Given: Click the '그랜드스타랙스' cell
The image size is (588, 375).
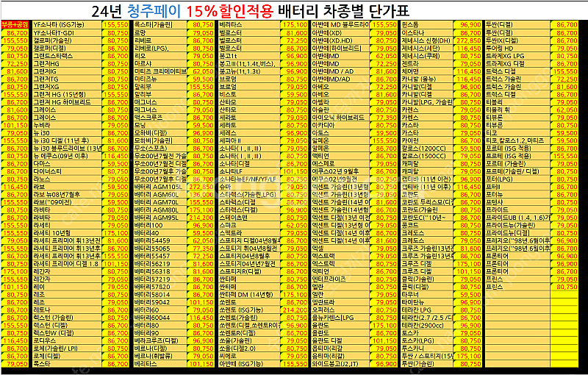Looking at the screenshot, I should click(67, 56).
